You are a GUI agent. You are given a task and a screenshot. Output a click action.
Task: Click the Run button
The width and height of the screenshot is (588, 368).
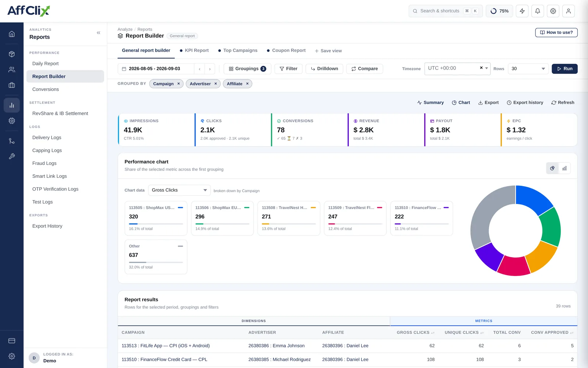(x=564, y=69)
